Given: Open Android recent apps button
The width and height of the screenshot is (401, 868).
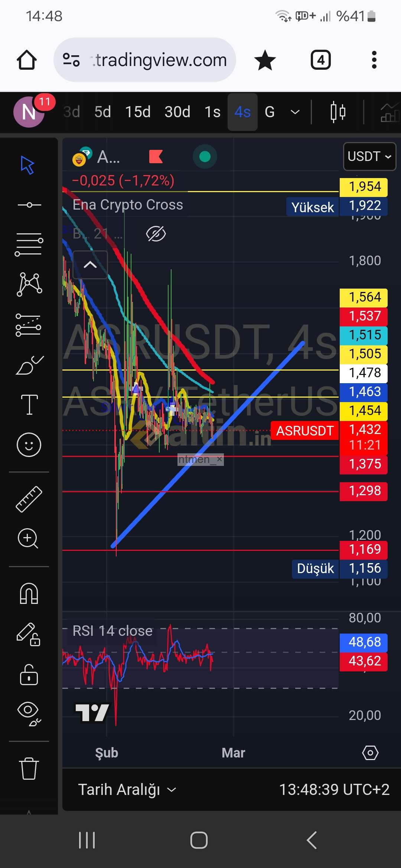Looking at the screenshot, I should [x=87, y=840].
